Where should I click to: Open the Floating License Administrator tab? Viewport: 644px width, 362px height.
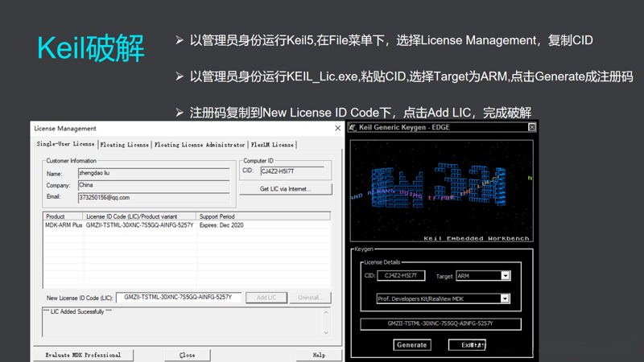[200, 145]
